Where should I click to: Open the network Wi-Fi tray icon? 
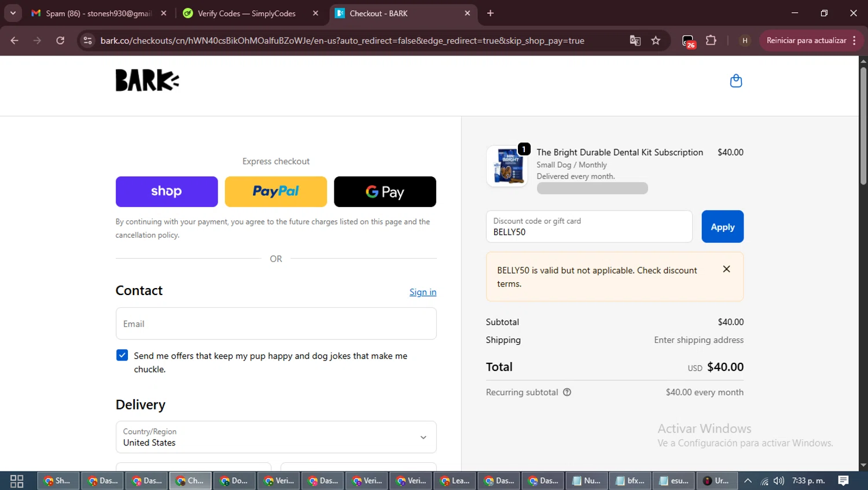(764, 481)
